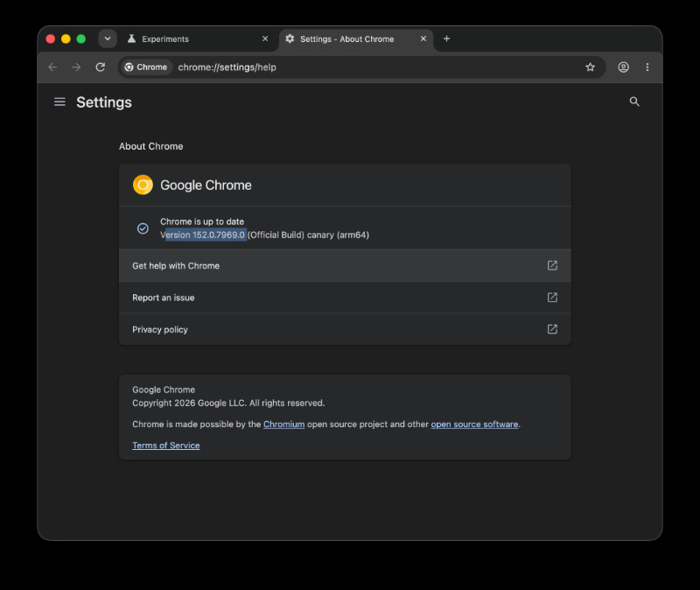
Task: Search settings with magnifier icon
Action: pos(633,102)
